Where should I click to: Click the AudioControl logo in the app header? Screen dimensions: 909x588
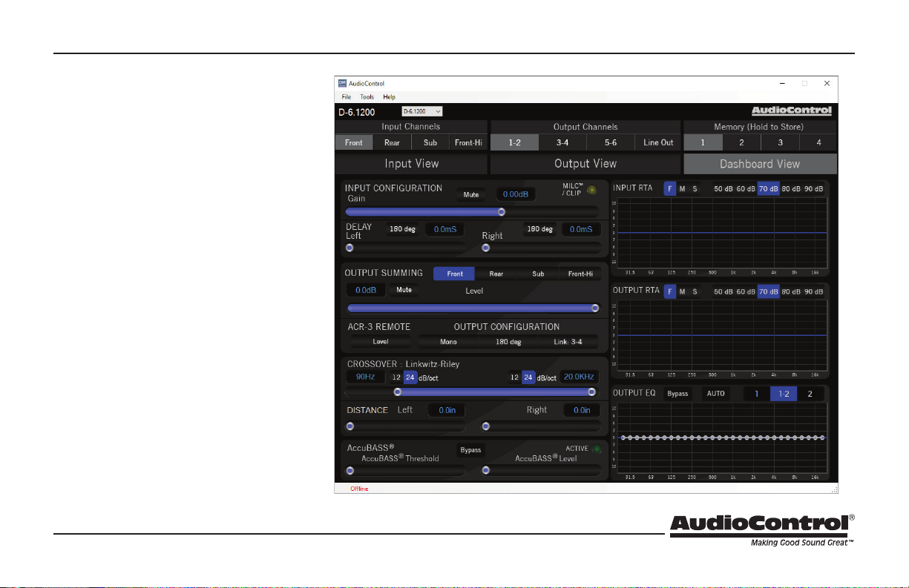click(791, 111)
